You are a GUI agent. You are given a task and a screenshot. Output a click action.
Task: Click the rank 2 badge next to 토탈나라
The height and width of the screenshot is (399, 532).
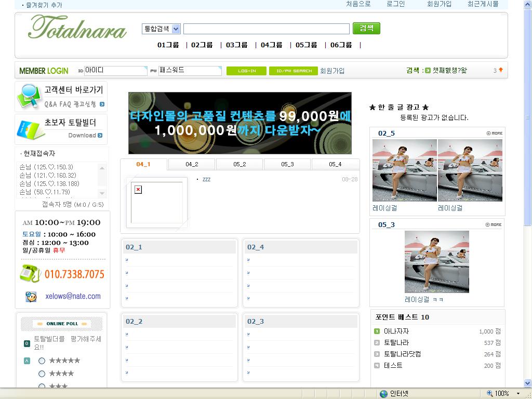tap(377, 343)
